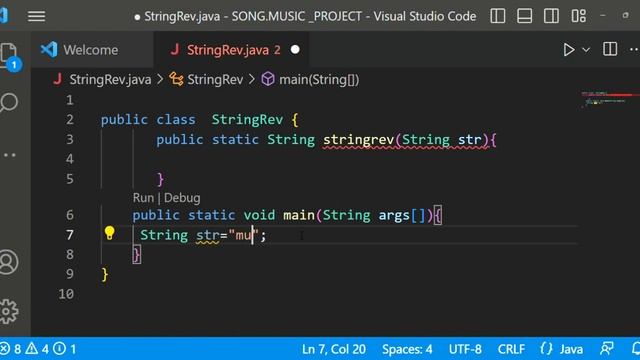
Task: Open the hamburger application menu
Action: 36,16
